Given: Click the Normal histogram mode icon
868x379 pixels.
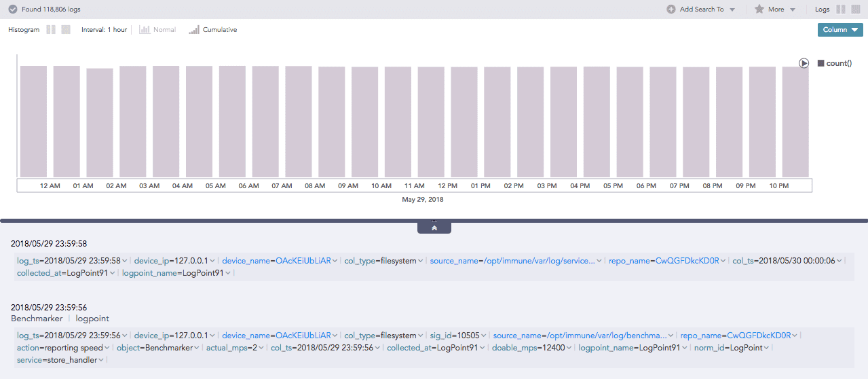Looking at the screenshot, I should tap(144, 30).
